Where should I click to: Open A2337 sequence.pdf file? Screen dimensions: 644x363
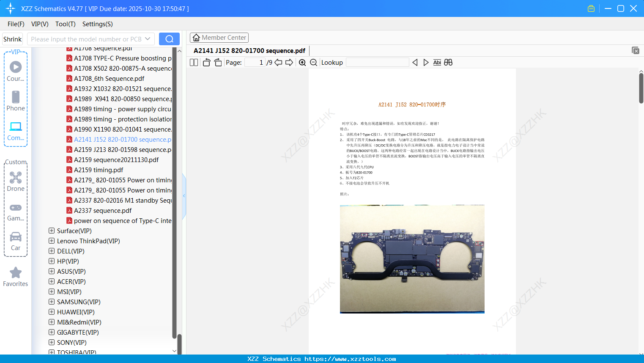pyautogui.click(x=103, y=210)
